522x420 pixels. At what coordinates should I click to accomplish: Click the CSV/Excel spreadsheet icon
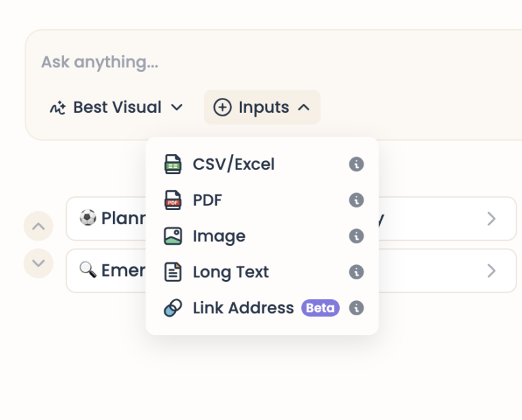[x=173, y=164]
